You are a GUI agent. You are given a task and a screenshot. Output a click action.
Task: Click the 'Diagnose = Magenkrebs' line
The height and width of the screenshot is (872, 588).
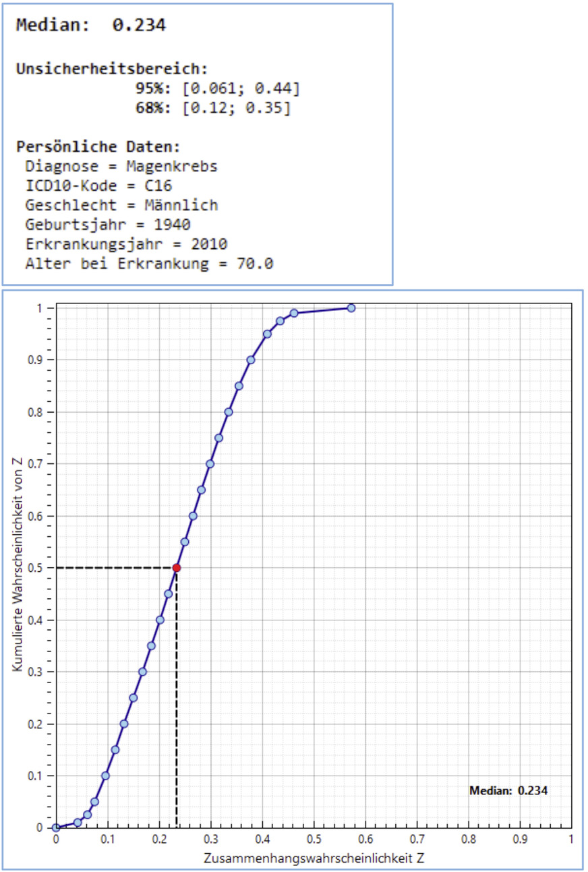click(121, 167)
